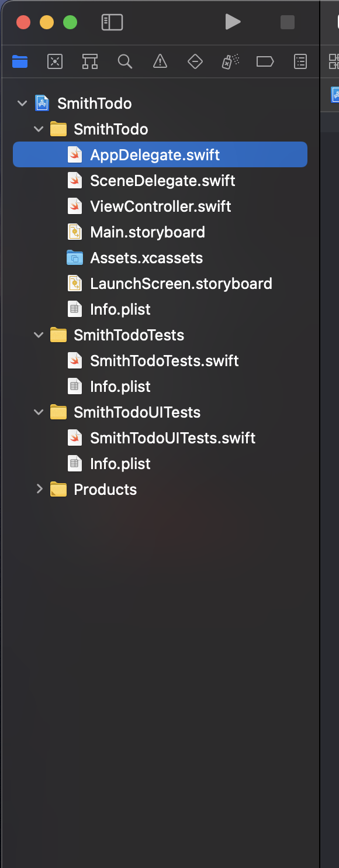The height and width of the screenshot is (868, 339).
Task: Run the project with the Play button
Action: 233,22
